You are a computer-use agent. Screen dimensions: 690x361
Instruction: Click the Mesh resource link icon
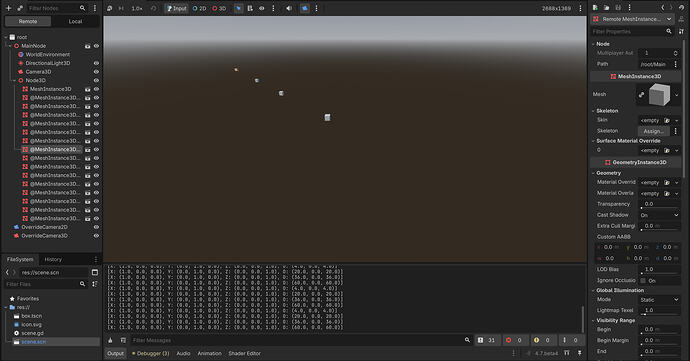(x=642, y=94)
